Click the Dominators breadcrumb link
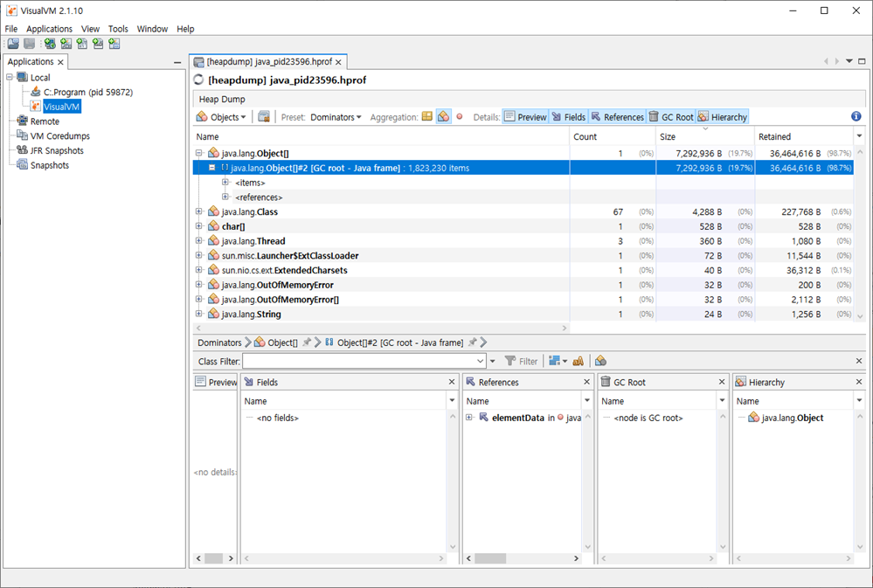 click(x=219, y=342)
